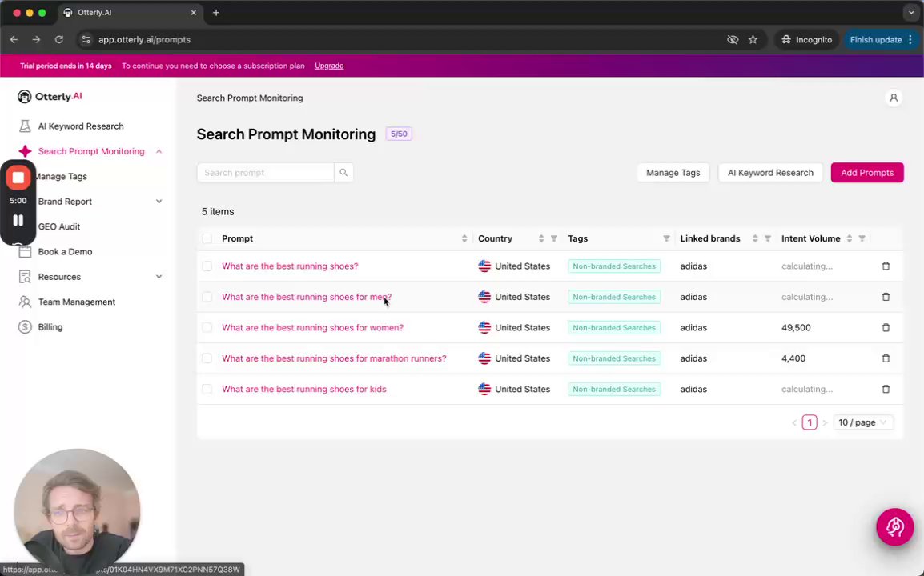This screenshot has width=924, height=576.
Task: Click the search magnifier icon
Action: pyautogui.click(x=343, y=173)
